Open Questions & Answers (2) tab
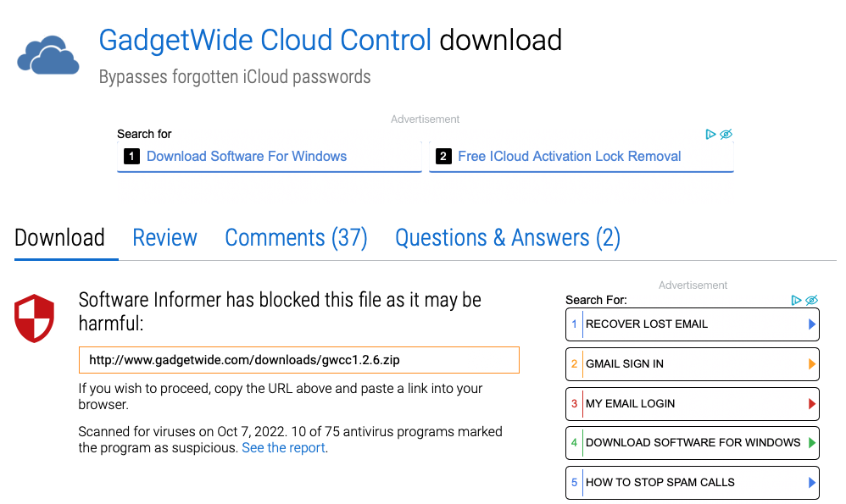 [508, 238]
